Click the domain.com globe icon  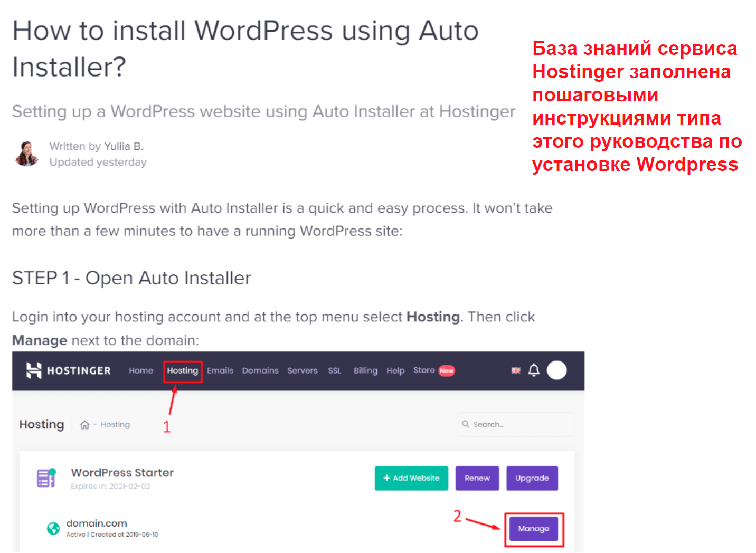53,528
